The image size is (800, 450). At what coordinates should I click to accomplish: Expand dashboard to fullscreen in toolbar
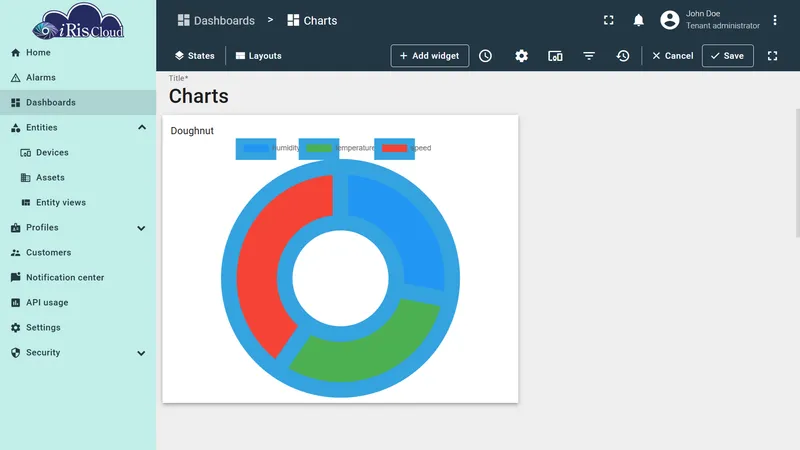coord(772,56)
